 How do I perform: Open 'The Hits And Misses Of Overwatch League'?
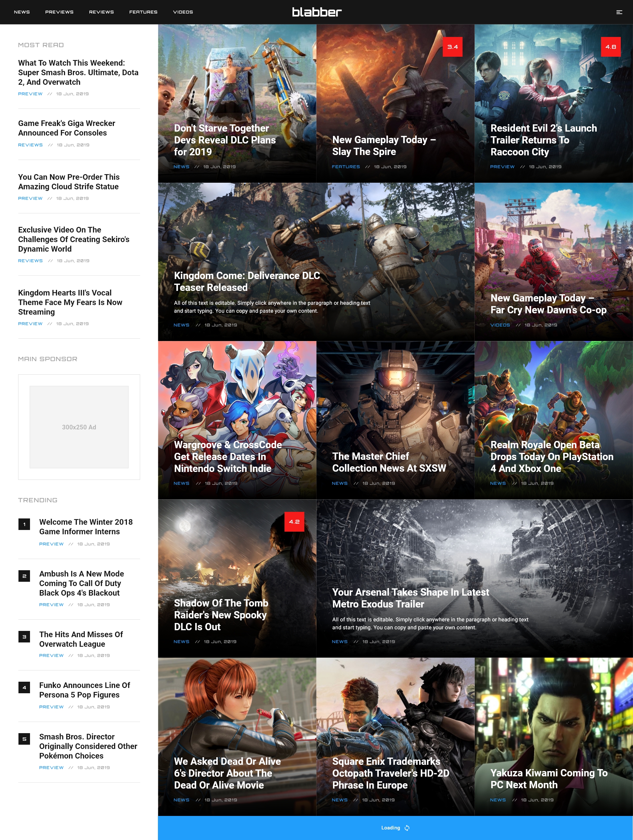pyautogui.click(x=81, y=639)
